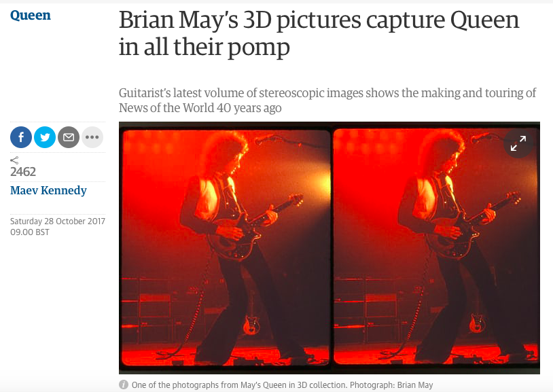Image resolution: width=553 pixels, height=392 pixels.
Task: Click the share count icon above 2462
Action: click(x=14, y=160)
